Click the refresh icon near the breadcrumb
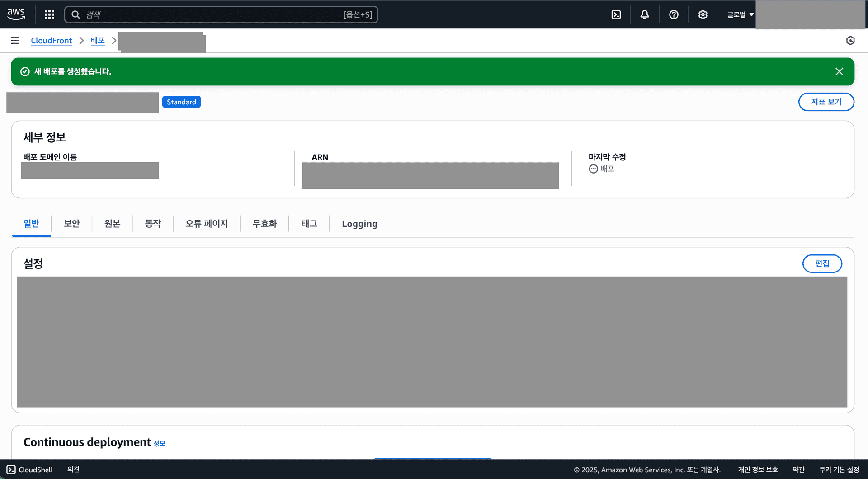868x479 pixels. pos(850,40)
